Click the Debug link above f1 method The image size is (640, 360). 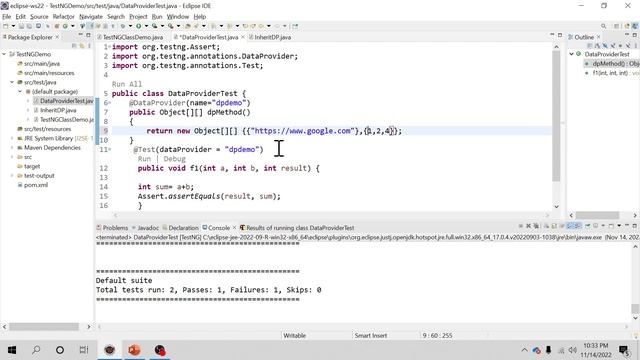pos(175,159)
